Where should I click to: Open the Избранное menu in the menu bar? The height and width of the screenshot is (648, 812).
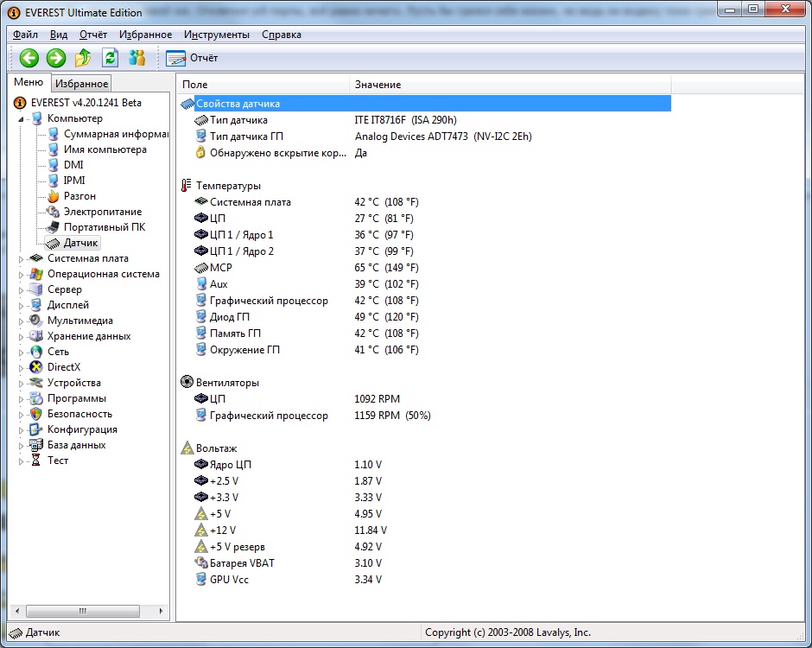pos(145,35)
